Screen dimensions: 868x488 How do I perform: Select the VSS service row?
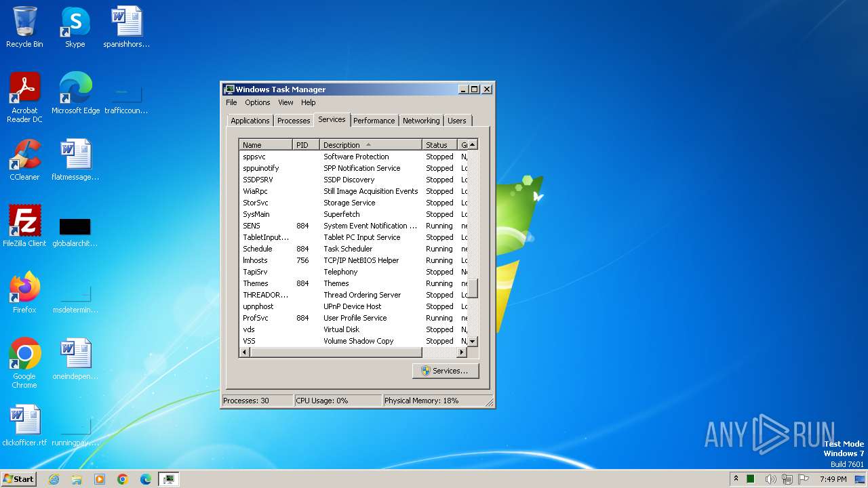coord(353,341)
